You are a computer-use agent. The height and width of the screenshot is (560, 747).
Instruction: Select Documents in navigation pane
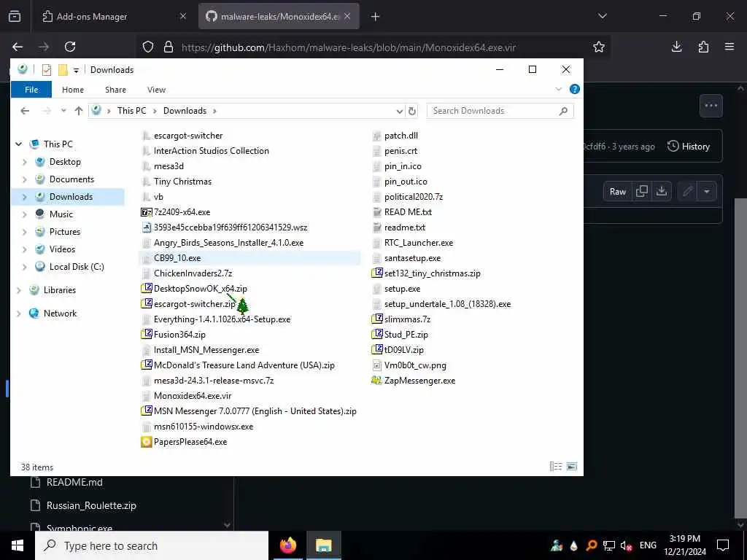coord(71,179)
